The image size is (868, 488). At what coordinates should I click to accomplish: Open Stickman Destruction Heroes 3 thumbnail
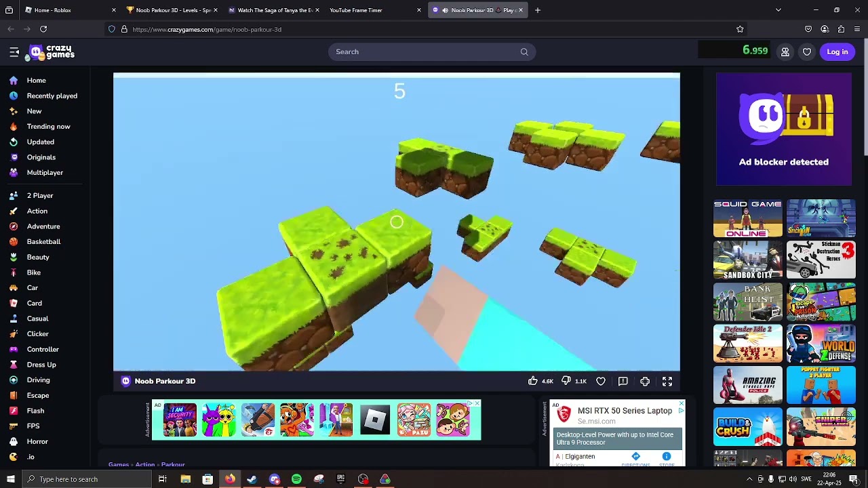pos(821,260)
